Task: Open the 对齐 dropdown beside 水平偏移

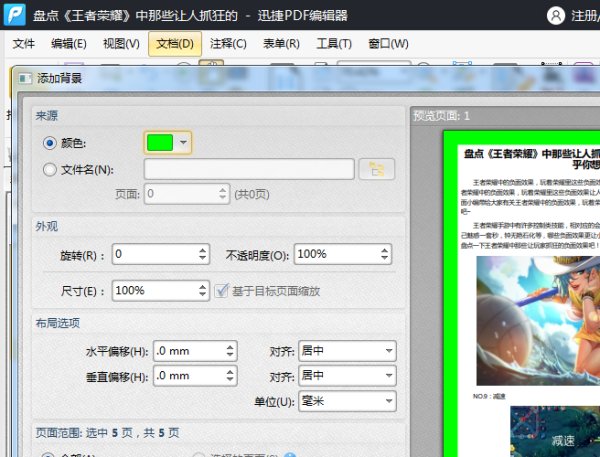Action: point(347,351)
